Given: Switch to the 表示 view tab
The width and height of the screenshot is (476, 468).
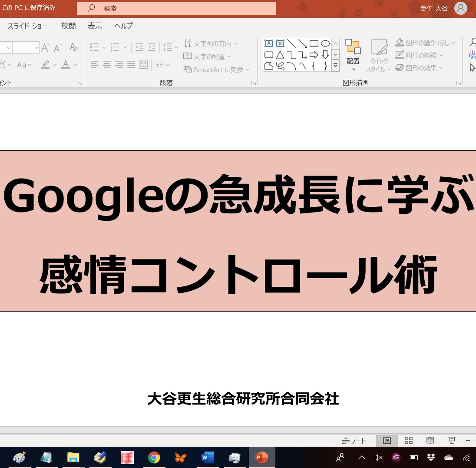Looking at the screenshot, I should (95, 26).
